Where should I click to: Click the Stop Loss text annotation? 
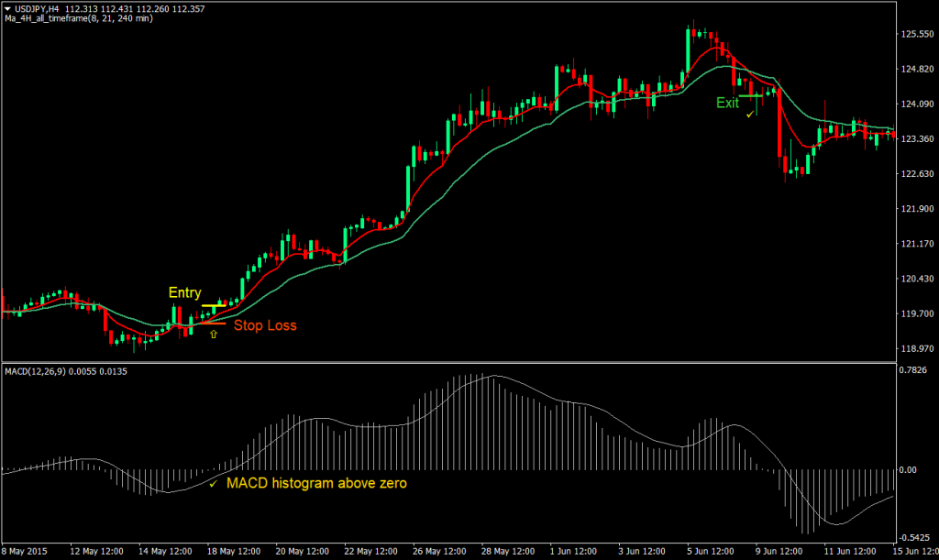click(x=267, y=325)
